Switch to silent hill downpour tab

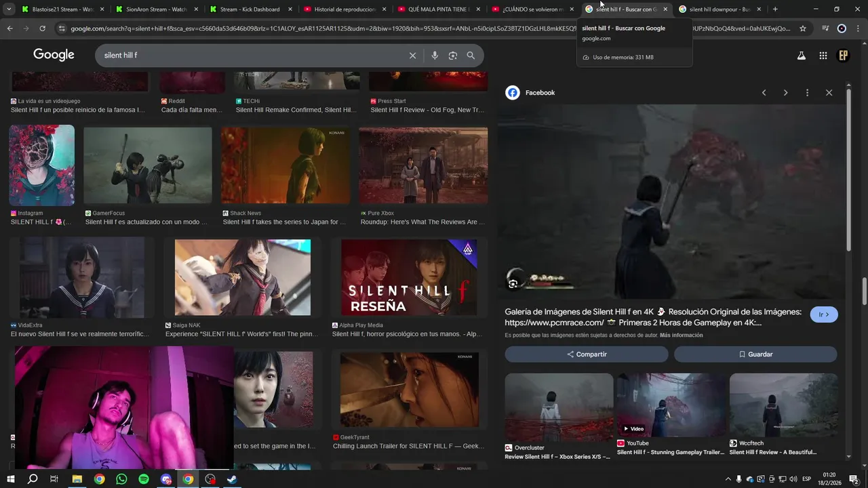(720, 9)
